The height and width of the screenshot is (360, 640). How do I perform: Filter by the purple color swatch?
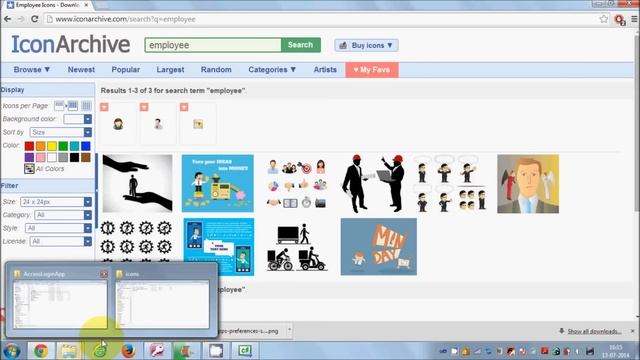click(29, 157)
